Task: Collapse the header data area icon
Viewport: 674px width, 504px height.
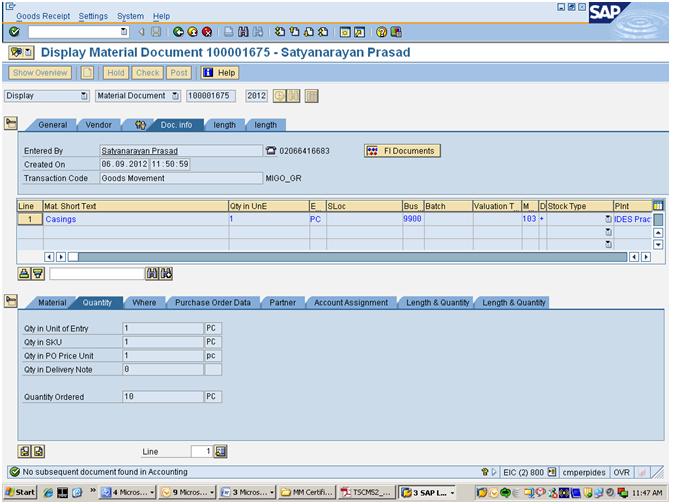Action: pos(11,124)
